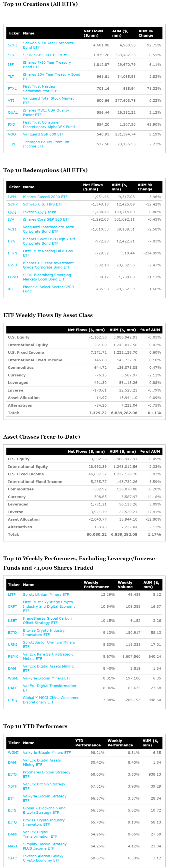Click the SATO ticker link
This screenshot has width=169, height=868.
[13, 858]
